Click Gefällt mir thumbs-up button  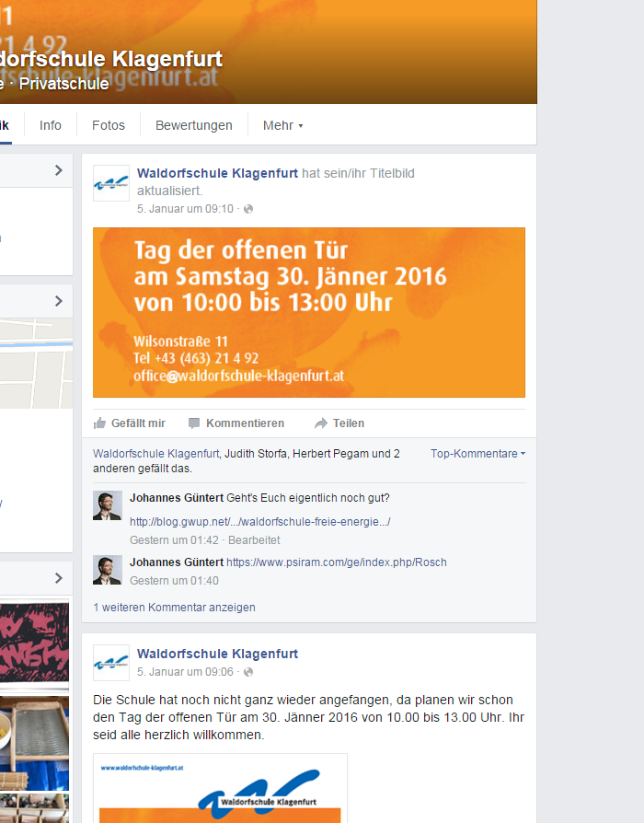tap(130, 423)
